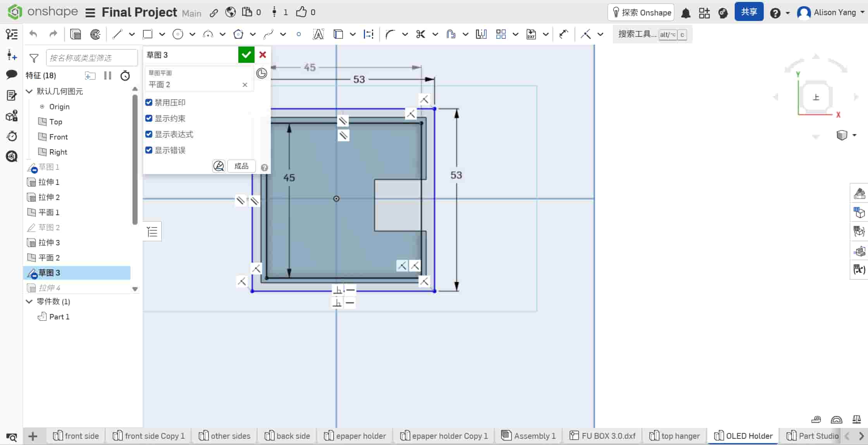
Task: Select the Linear pattern tool
Action: (x=501, y=34)
